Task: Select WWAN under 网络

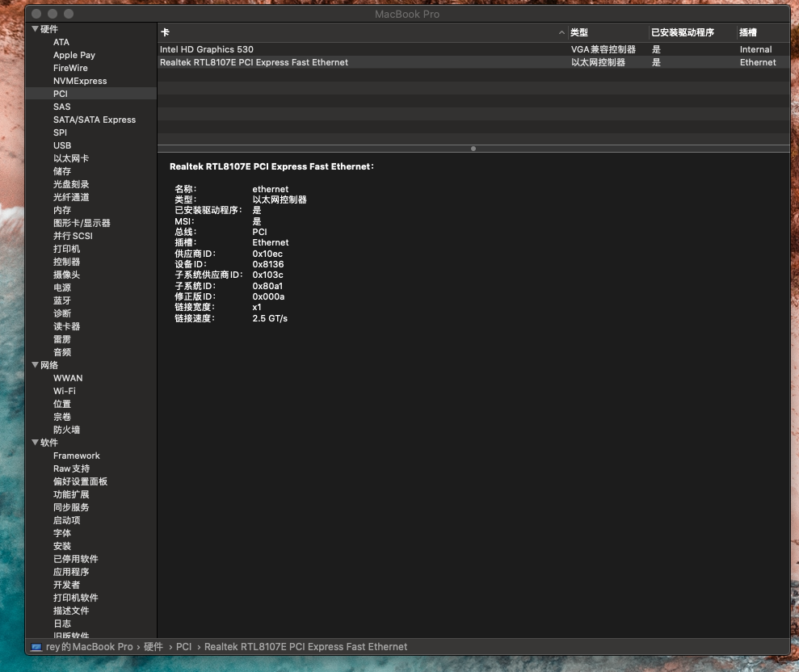Action: [68, 378]
